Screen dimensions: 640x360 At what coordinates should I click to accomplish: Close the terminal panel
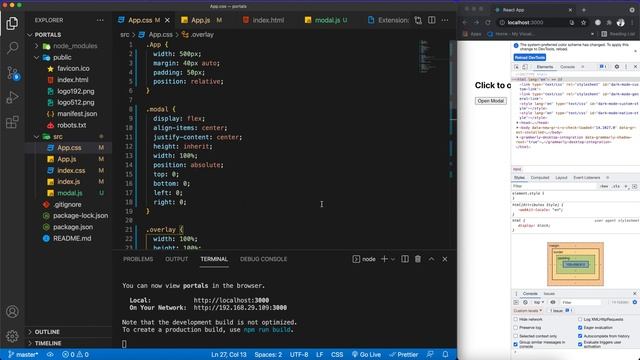tap(445, 259)
